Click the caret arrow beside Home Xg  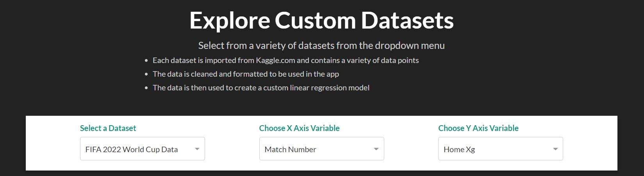pos(555,149)
